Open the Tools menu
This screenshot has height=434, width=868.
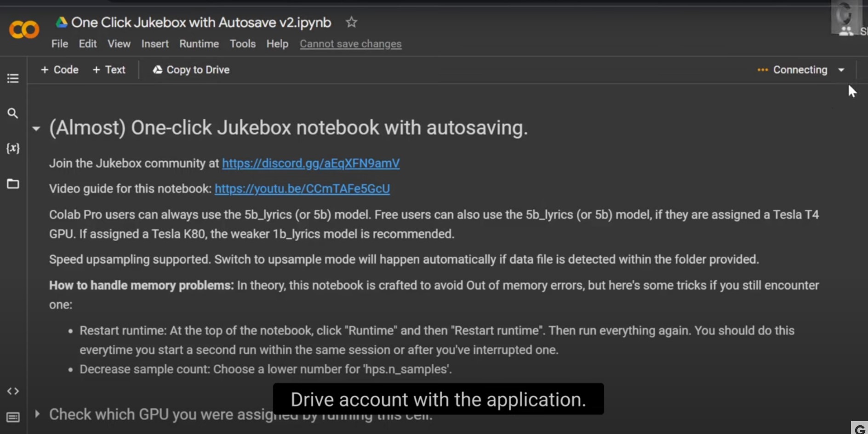243,44
